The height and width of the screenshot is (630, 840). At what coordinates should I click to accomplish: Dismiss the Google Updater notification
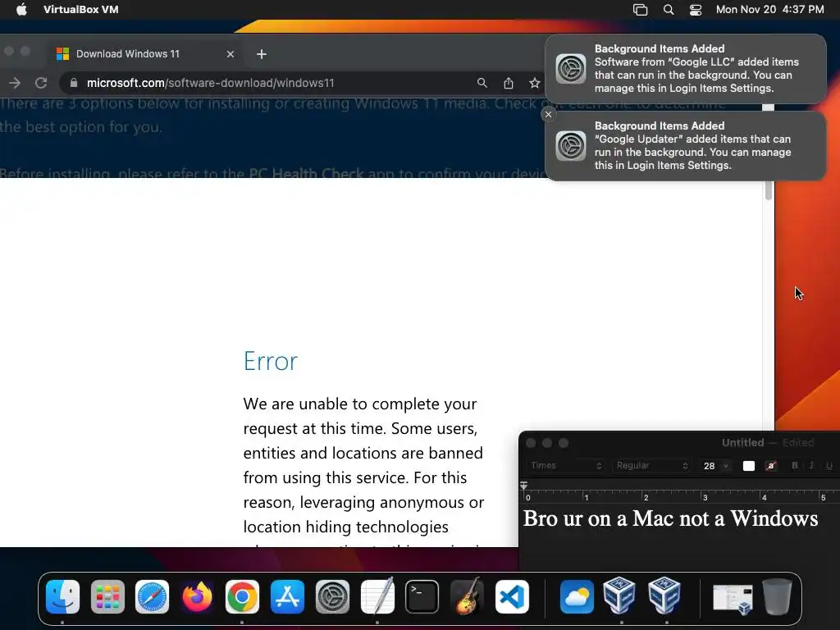point(548,114)
